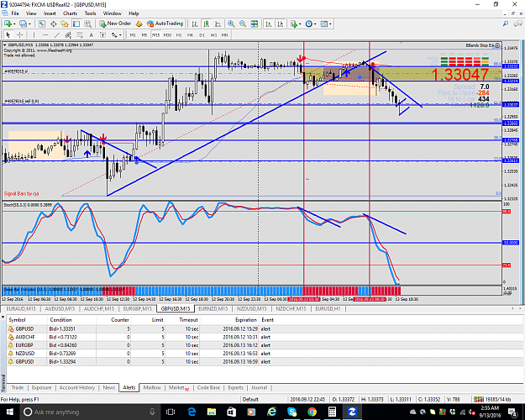Close the Terminal panel with its X
The image size is (525, 420).
[x=3, y=317]
